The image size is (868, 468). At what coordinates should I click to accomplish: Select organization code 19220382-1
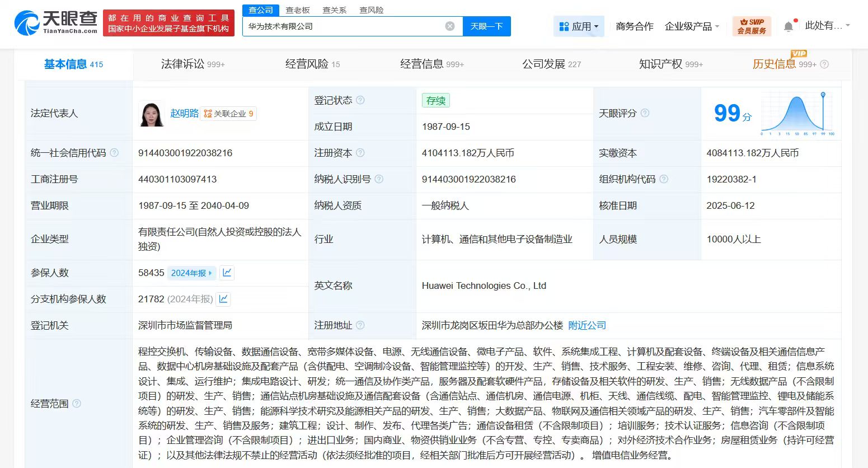point(731,179)
